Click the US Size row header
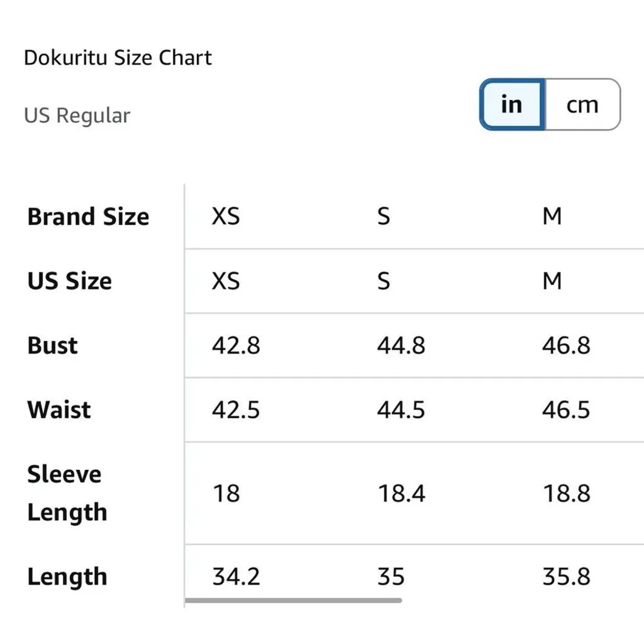This screenshot has width=644, height=644. (x=69, y=281)
